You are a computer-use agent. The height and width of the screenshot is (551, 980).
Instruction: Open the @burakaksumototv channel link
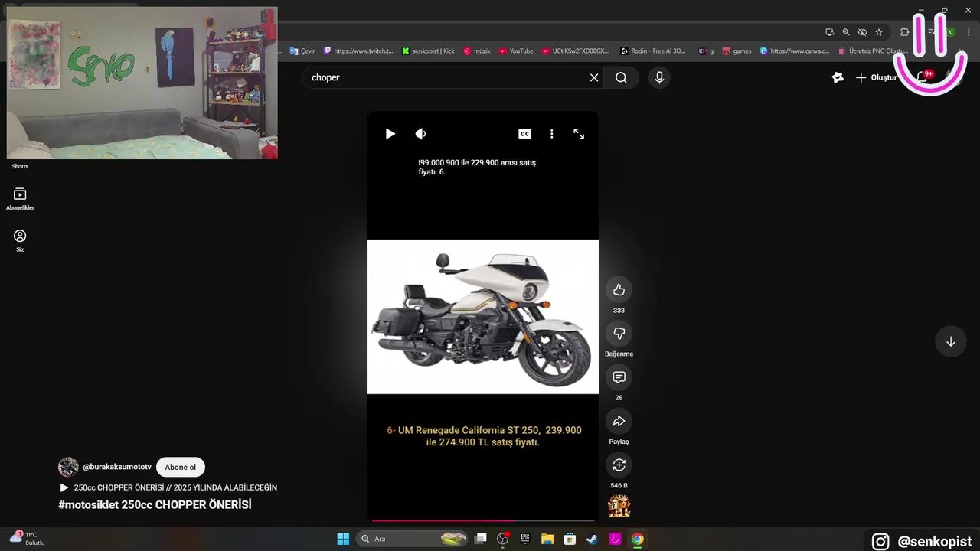pyautogui.click(x=117, y=467)
